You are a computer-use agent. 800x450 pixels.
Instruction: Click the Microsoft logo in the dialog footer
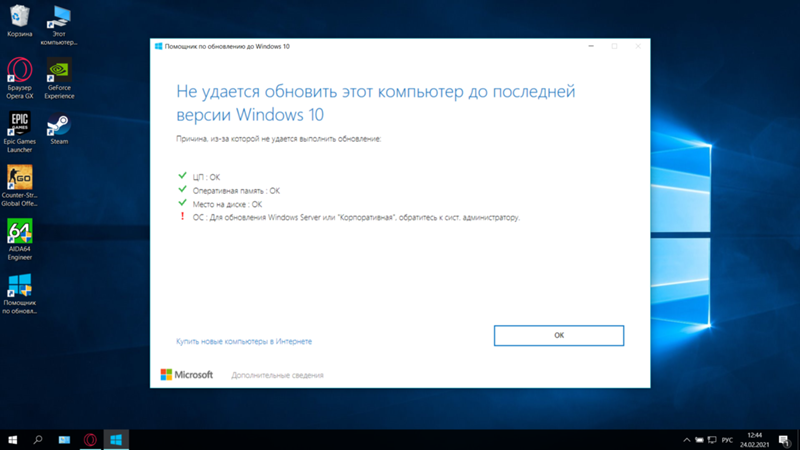coord(187,374)
